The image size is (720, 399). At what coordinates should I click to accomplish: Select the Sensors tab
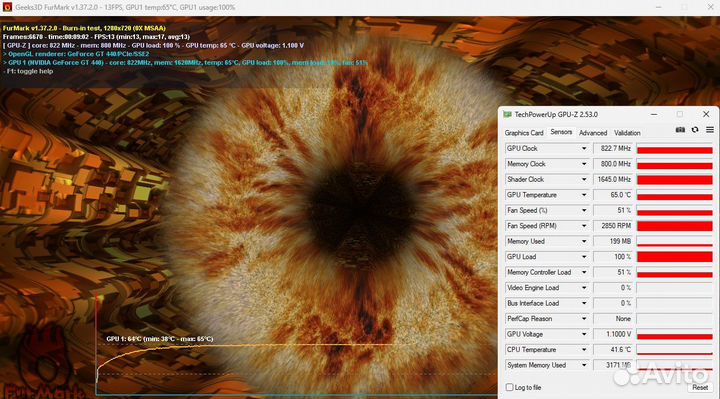561,132
